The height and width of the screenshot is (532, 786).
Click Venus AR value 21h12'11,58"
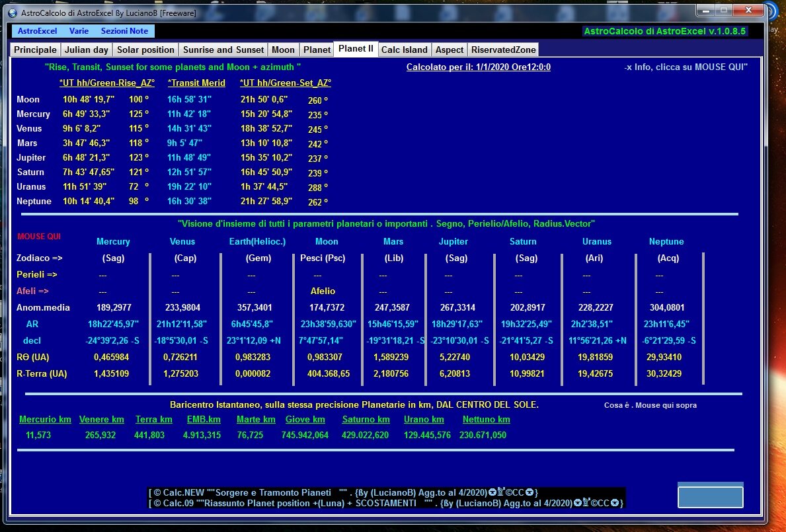click(x=182, y=324)
